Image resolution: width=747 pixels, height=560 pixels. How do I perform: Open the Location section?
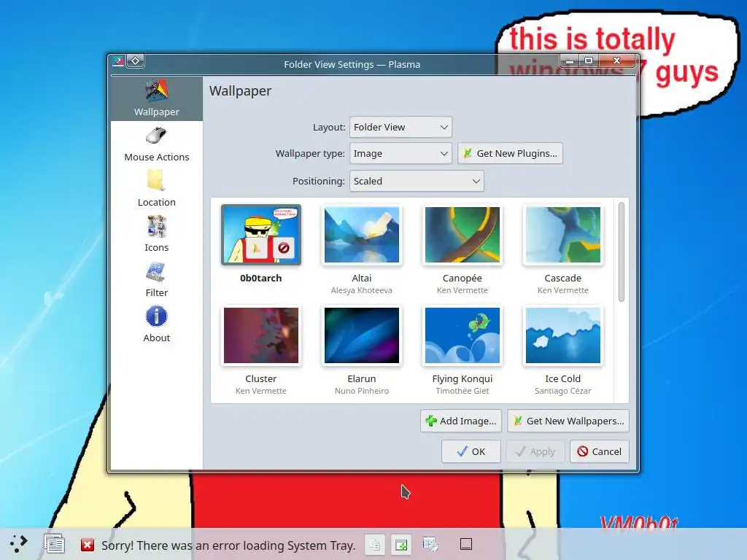(x=157, y=190)
